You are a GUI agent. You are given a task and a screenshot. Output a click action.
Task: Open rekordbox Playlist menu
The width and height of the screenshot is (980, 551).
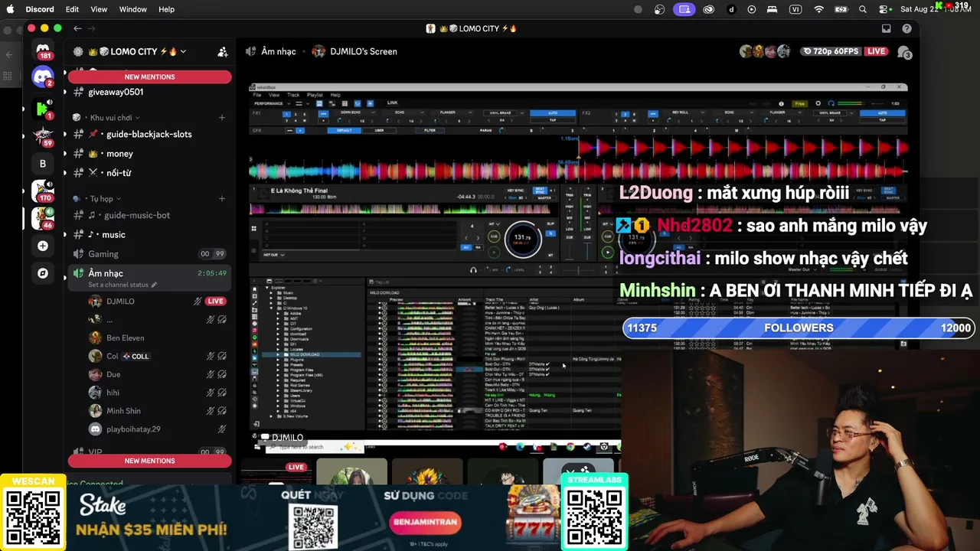click(x=315, y=95)
